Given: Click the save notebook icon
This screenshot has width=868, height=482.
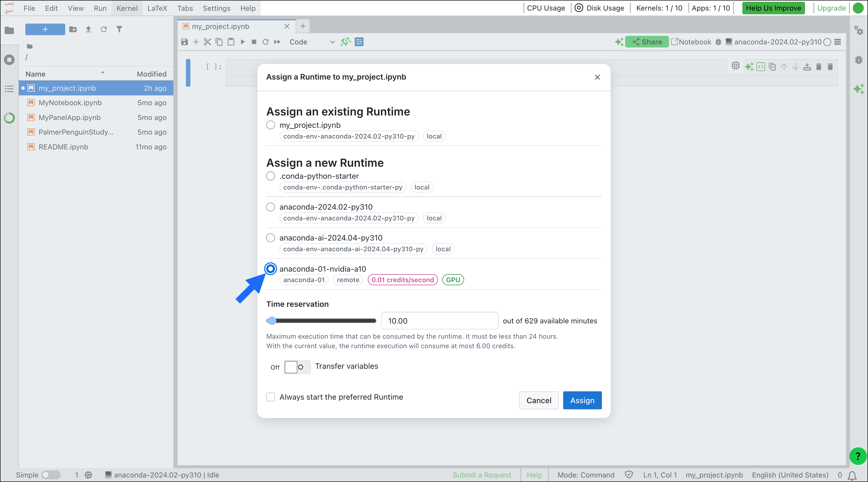Looking at the screenshot, I should point(184,42).
